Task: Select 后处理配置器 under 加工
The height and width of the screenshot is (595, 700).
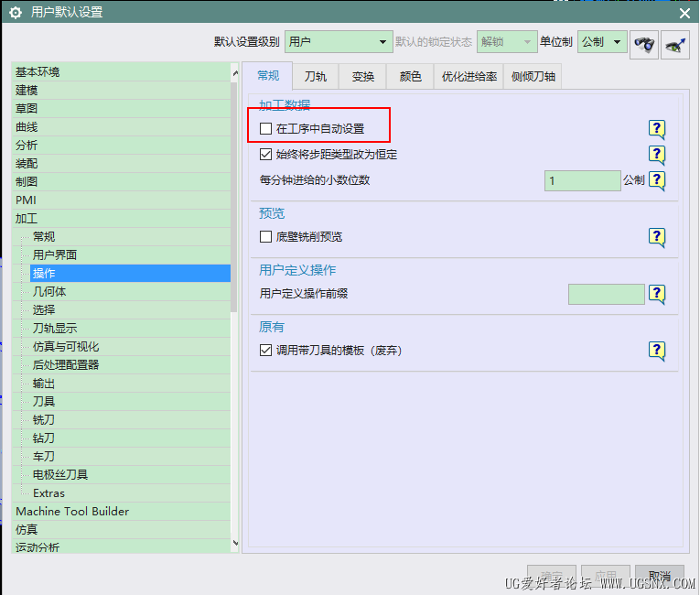Action: coord(130,365)
